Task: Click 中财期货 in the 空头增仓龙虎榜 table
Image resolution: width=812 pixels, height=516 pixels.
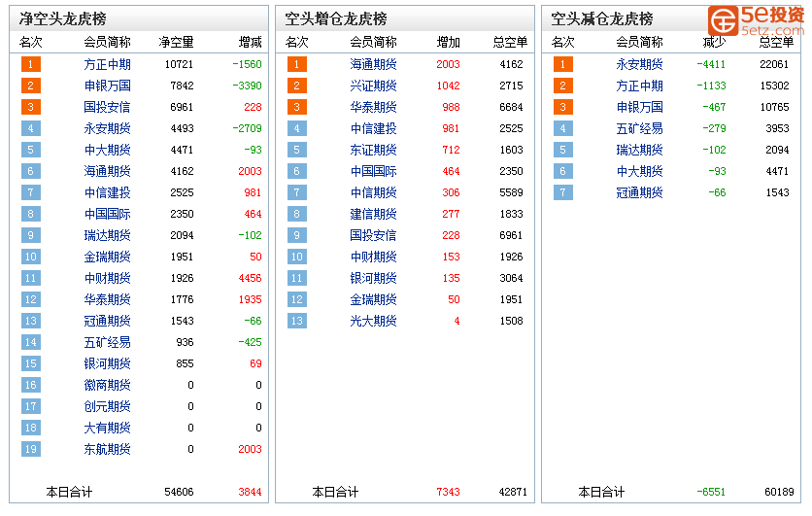Action: tap(373, 257)
